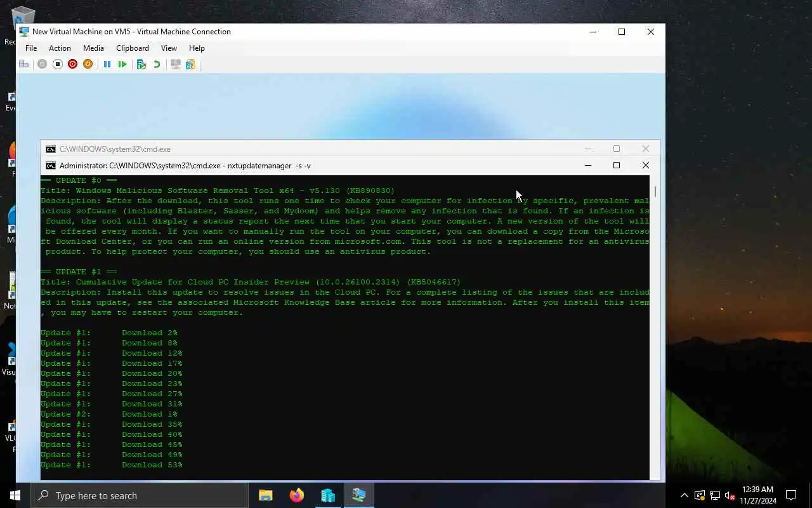This screenshot has width=812, height=508.
Task: Open the Help menu
Action: [x=197, y=48]
